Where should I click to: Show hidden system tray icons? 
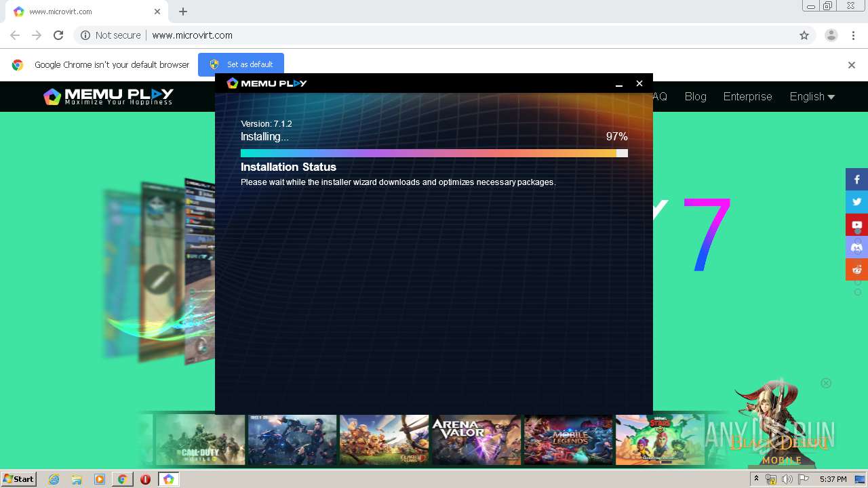point(756,479)
